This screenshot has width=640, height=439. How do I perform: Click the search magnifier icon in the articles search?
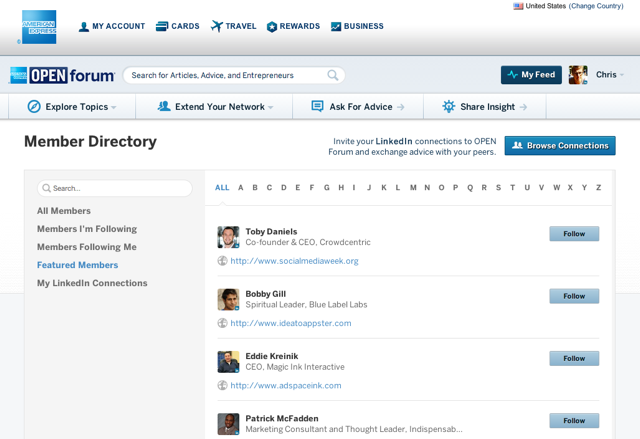pyautogui.click(x=332, y=75)
